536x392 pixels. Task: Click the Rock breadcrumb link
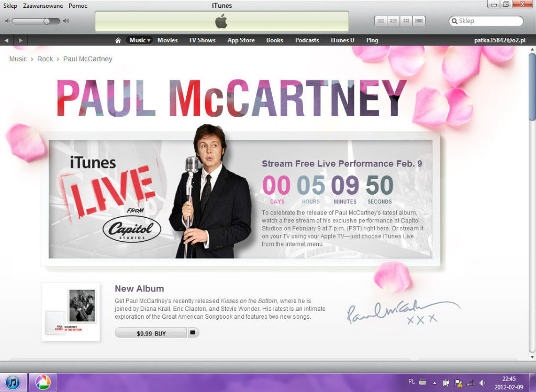click(x=45, y=59)
